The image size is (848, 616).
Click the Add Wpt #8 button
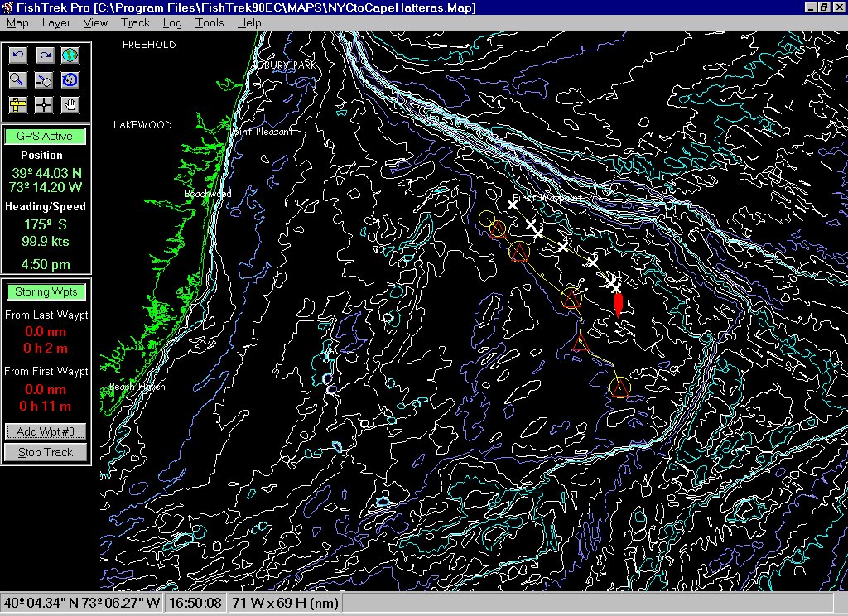[46, 431]
